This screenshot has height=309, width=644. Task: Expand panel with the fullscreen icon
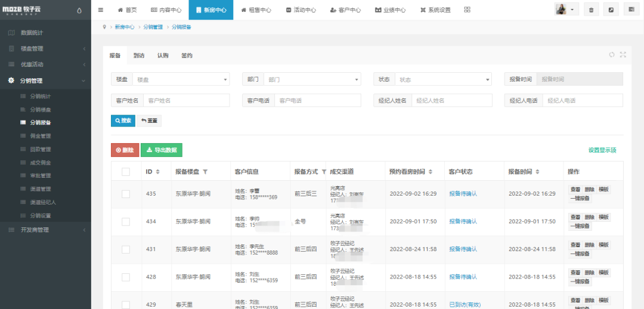tap(623, 55)
